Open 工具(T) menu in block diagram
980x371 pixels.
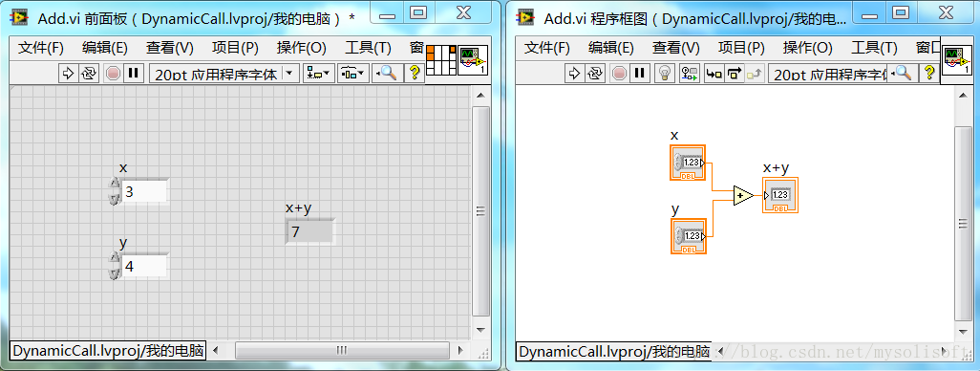coord(874,48)
